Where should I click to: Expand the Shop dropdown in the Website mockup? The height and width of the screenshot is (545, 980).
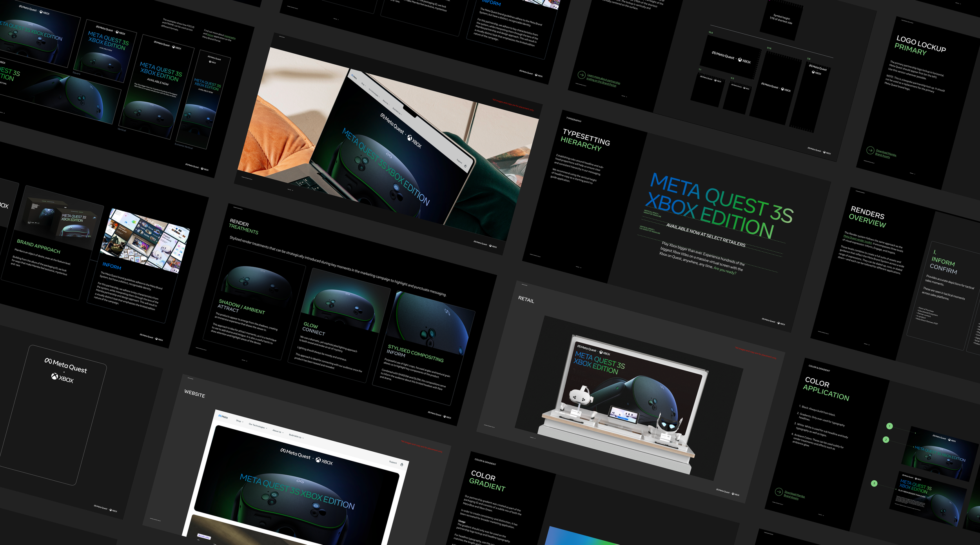(x=239, y=421)
